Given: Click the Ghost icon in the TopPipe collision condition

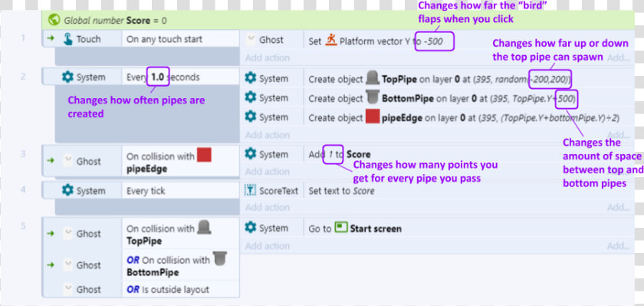Looking at the screenshot, I should click(x=67, y=234).
